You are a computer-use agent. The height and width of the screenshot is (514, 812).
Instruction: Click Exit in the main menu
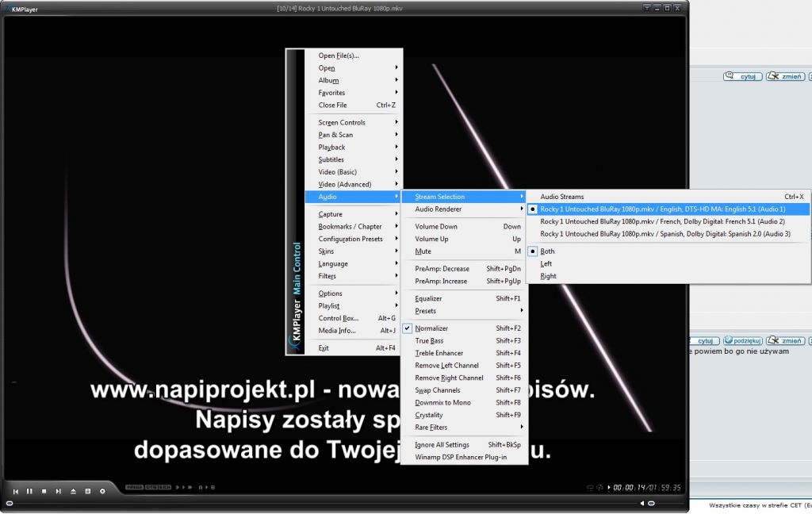(353, 348)
